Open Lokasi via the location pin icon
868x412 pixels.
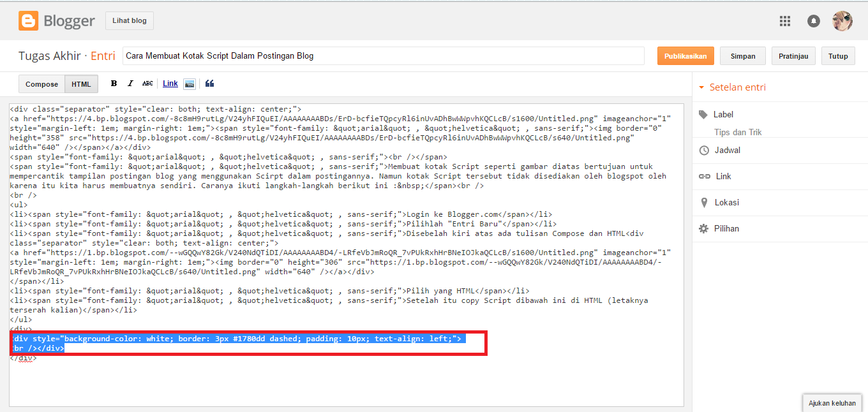[704, 202]
